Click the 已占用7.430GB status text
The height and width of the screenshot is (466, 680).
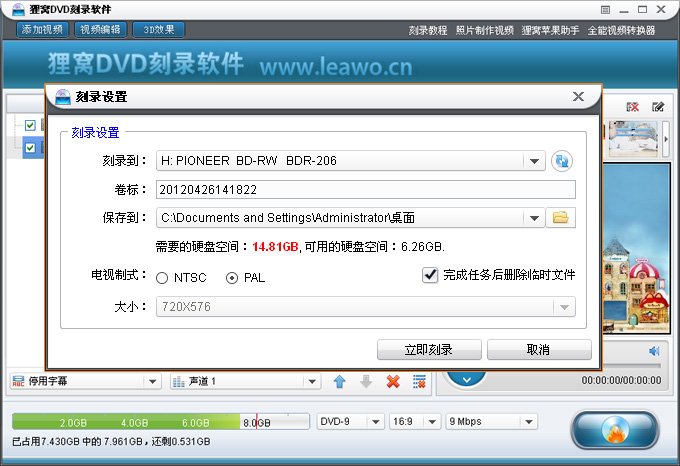pos(111,441)
